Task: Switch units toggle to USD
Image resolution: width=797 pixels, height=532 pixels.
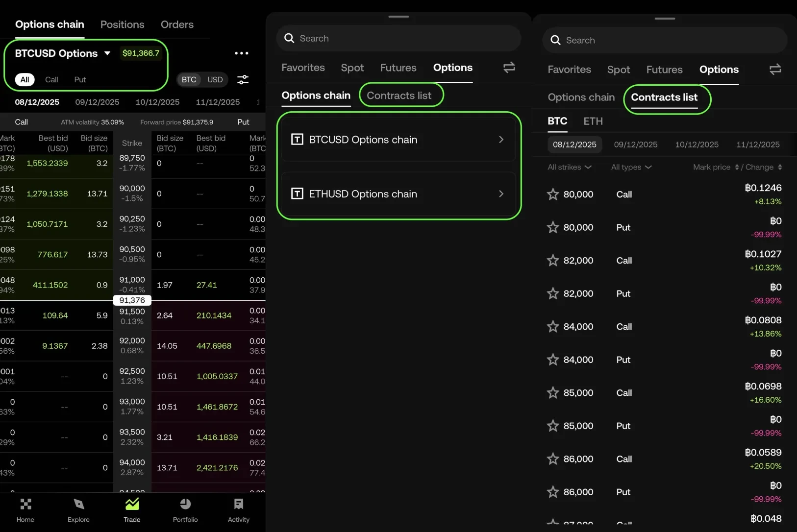Action: coord(215,79)
